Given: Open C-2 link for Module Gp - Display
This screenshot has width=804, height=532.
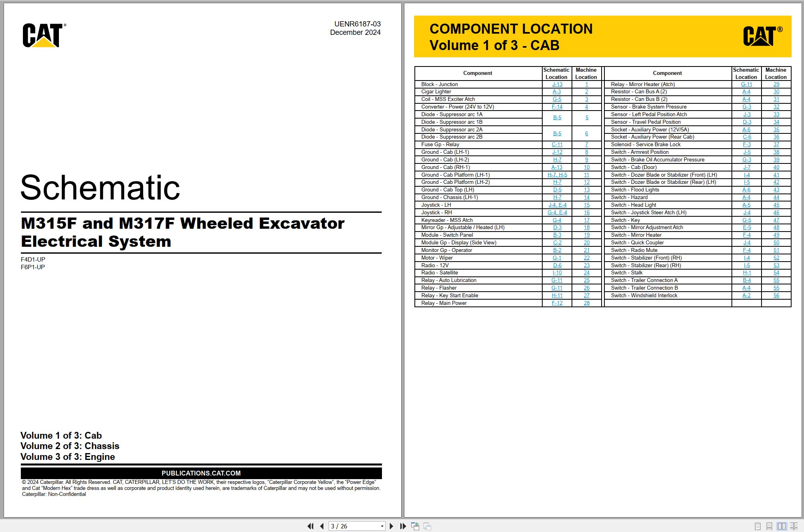Looking at the screenshot, I should click(x=557, y=243).
